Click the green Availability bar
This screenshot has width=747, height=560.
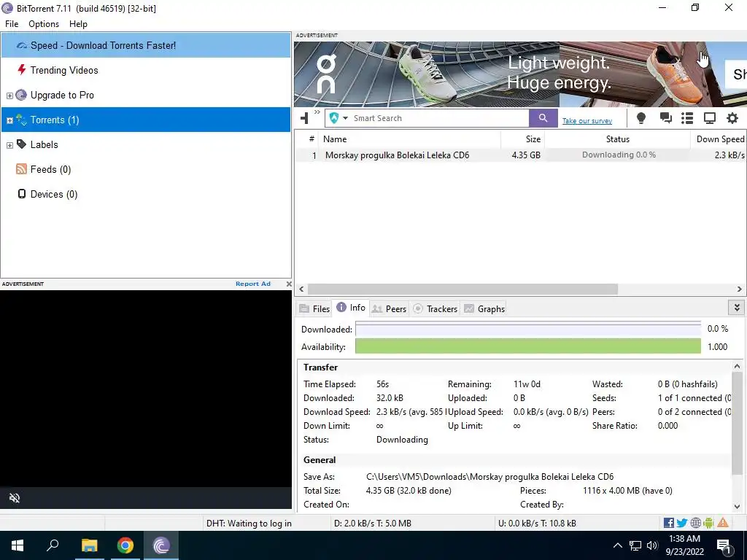(x=528, y=346)
